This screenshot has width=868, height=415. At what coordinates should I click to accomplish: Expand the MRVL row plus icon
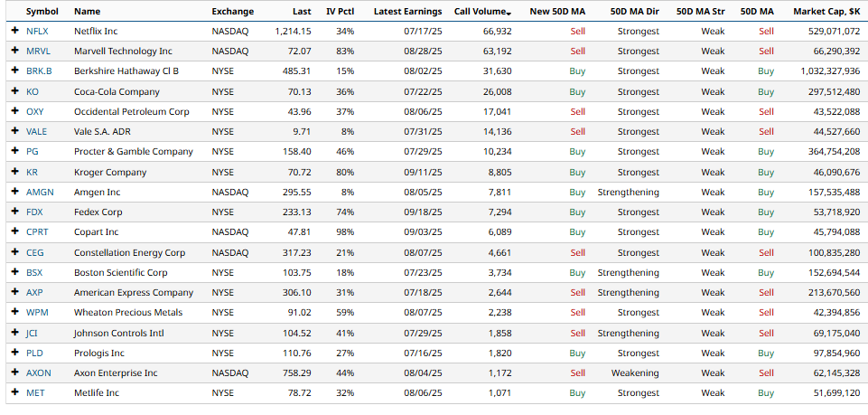15,51
